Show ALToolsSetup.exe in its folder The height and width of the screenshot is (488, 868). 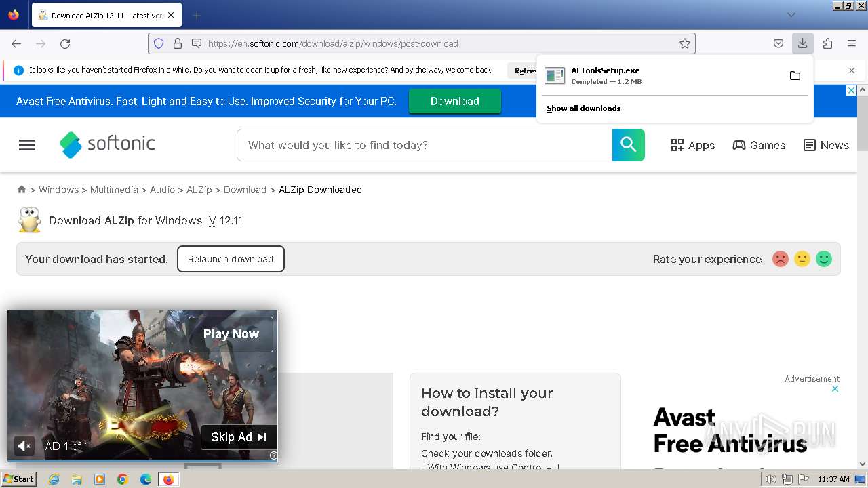[795, 76]
